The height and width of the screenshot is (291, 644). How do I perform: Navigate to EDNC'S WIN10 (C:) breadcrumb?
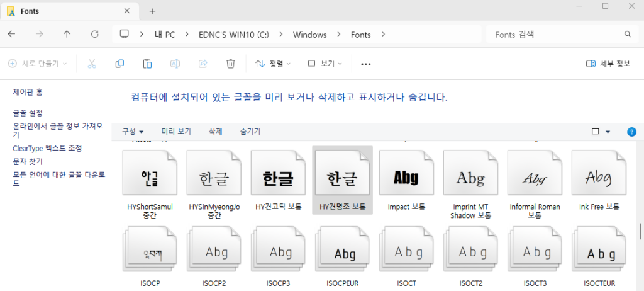pyautogui.click(x=233, y=35)
